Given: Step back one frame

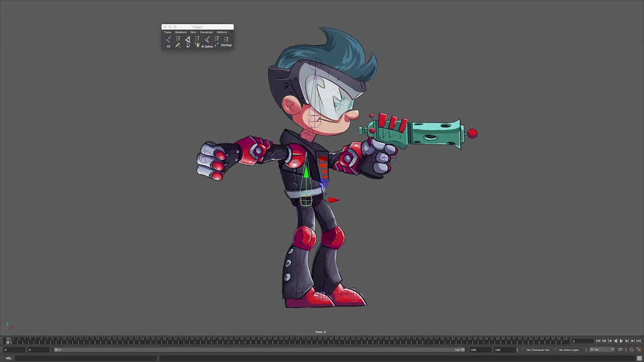Looking at the screenshot, I should coord(604,341).
